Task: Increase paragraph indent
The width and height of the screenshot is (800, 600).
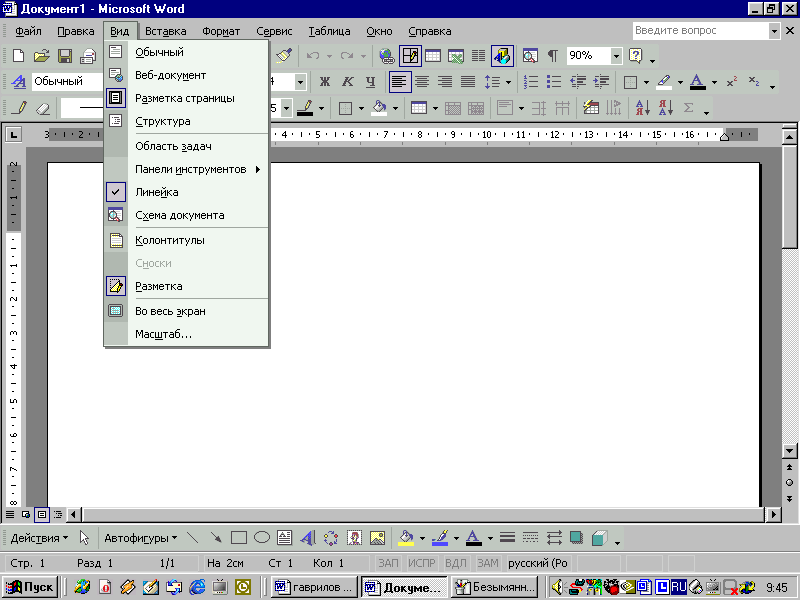Action: [602, 82]
